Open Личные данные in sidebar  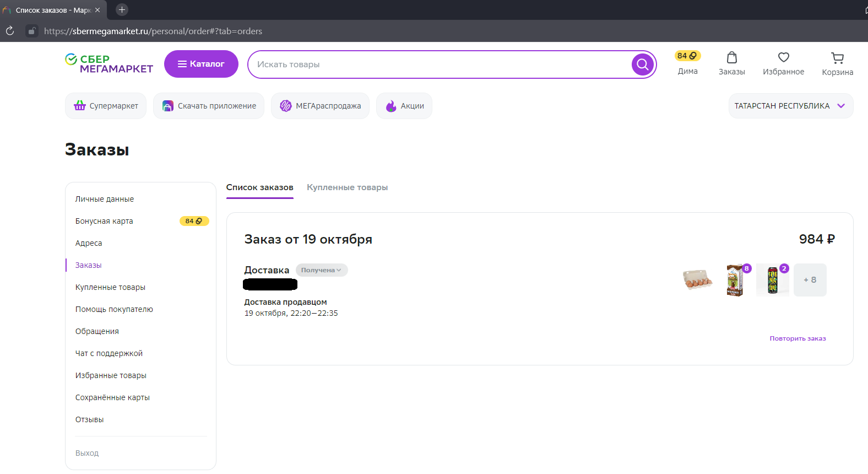coord(105,199)
